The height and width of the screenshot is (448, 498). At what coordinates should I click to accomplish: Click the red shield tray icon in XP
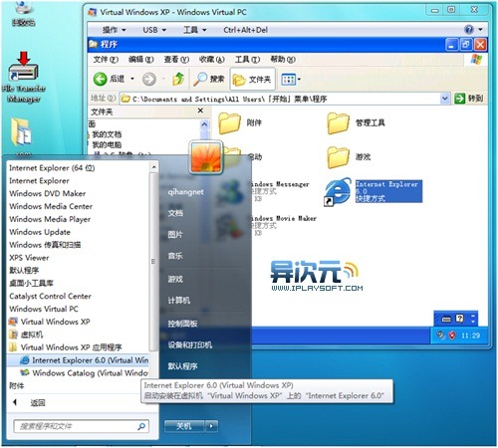452,336
